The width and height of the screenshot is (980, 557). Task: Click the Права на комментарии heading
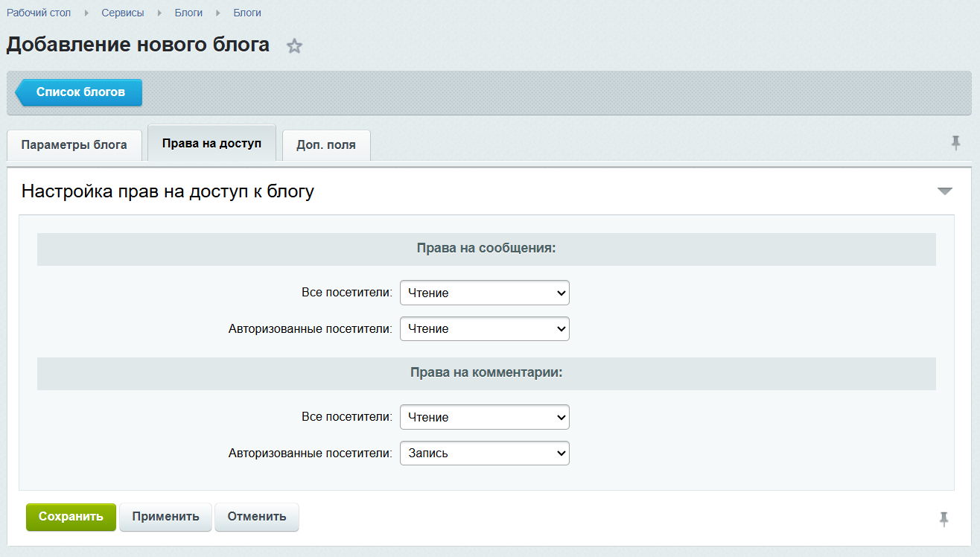click(486, 373)
